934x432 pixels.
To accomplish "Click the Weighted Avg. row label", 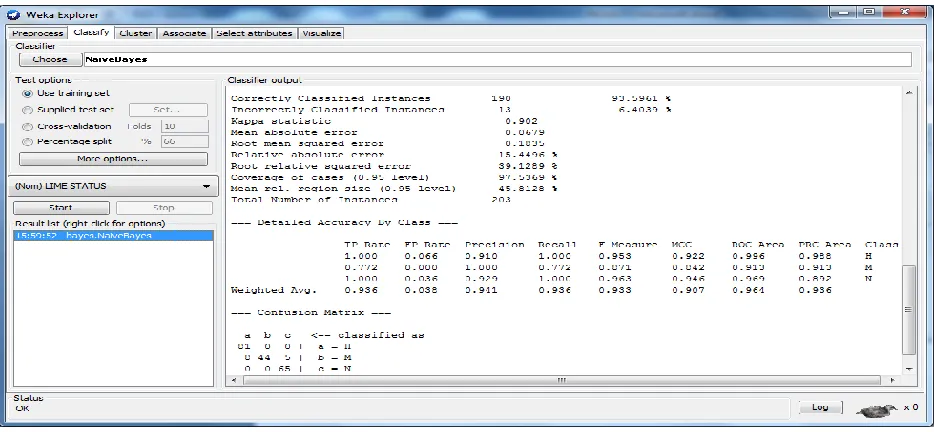I will click(273, 291).
